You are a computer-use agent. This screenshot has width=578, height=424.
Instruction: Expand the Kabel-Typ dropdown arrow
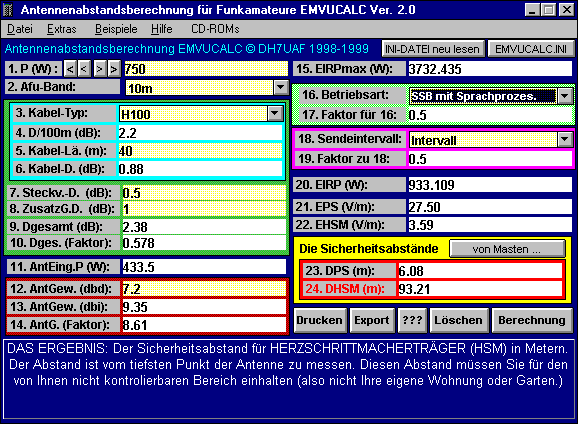tap(275, 114)
